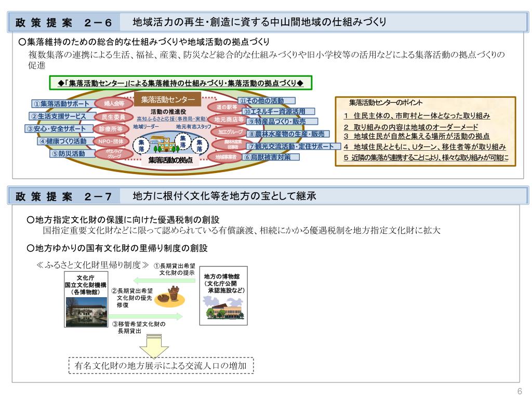This screenshot has height=399, width=532.
Task: Click the 文化庁 国立文化財機構 label
Action: [x=86, y=285]
